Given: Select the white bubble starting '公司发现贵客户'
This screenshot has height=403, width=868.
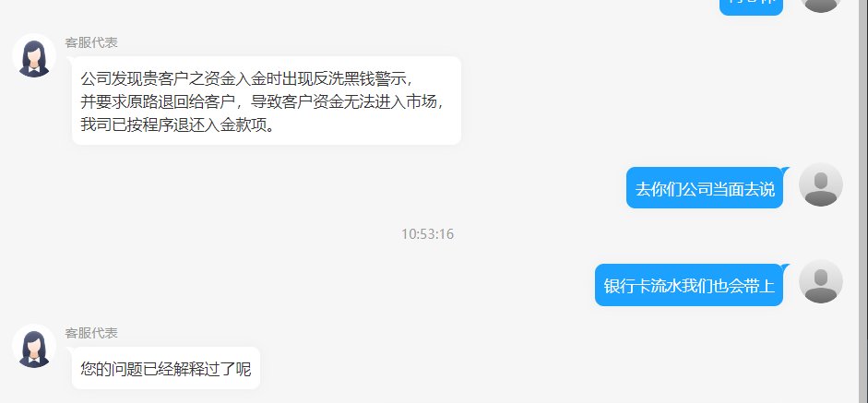Looking at the screenshot, I should click(x=267, y=101).
